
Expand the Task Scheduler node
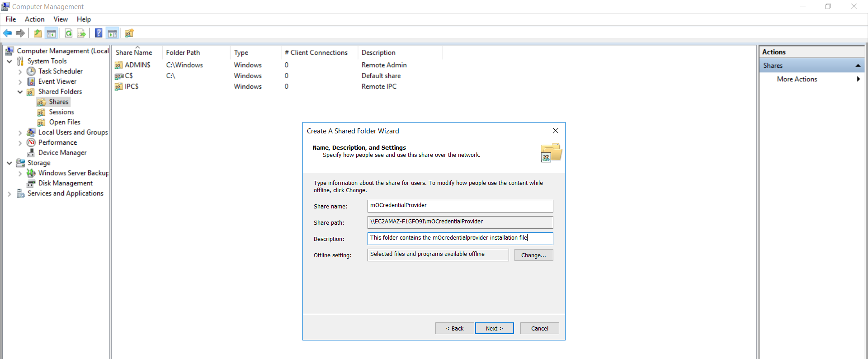point(20,71)
